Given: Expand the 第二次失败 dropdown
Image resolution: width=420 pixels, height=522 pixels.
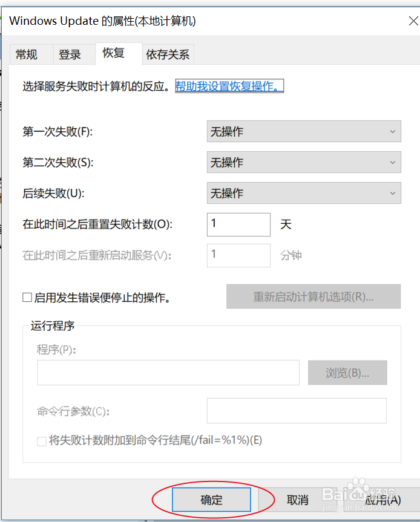Looking at the screenshot, I should [304, 162].
